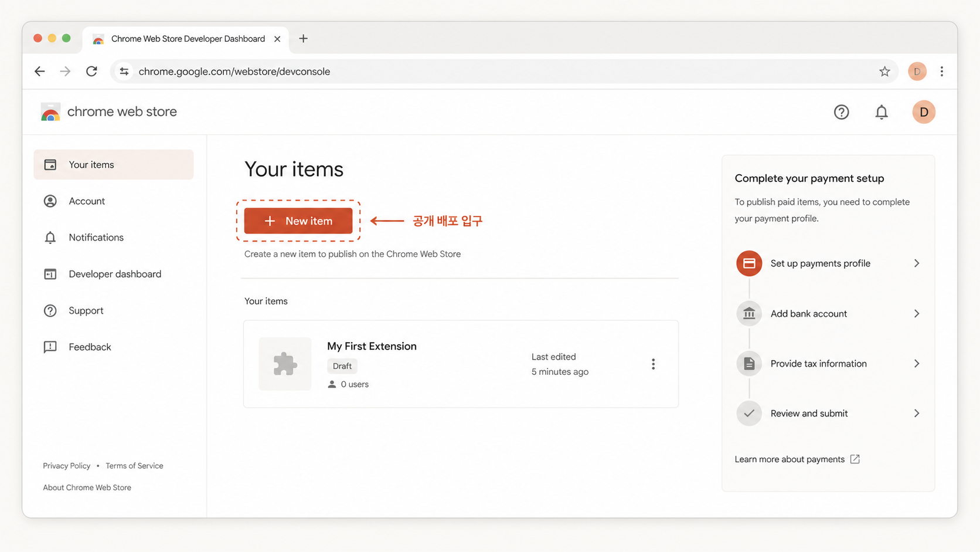
Task: Click the 0 users text
Action: click(355, 384)
